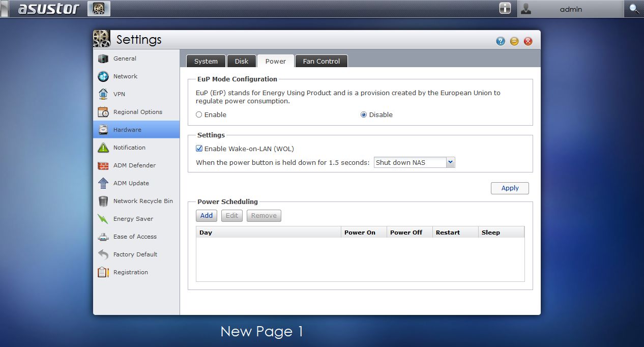Viewport: 644px width, 347px height.
Task: Click the ADM Defender firewall icon
Action: 103,165
